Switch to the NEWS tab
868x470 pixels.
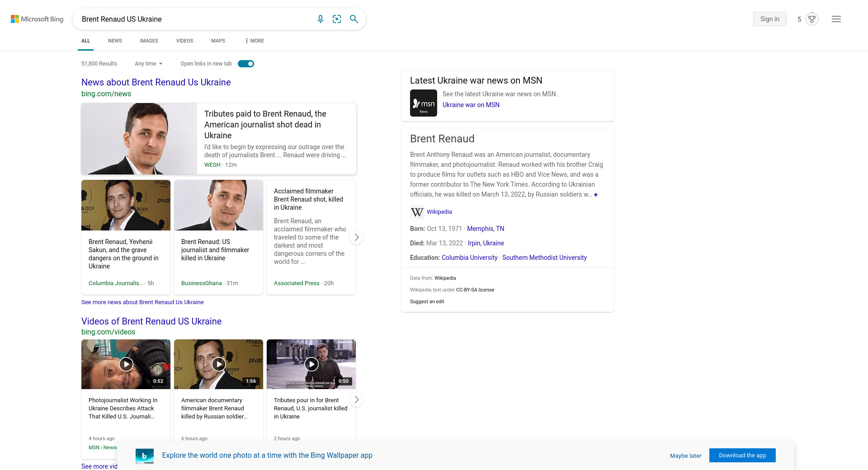115,41
